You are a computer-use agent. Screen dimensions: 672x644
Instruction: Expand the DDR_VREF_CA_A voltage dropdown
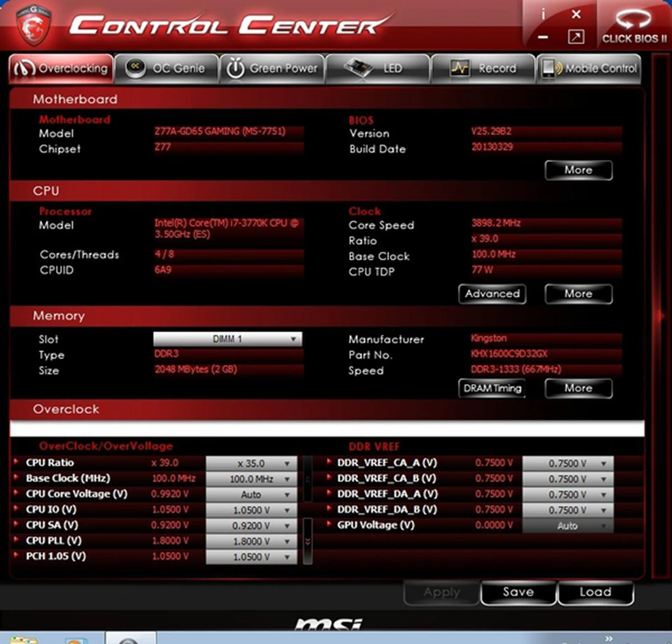[568, 463]
